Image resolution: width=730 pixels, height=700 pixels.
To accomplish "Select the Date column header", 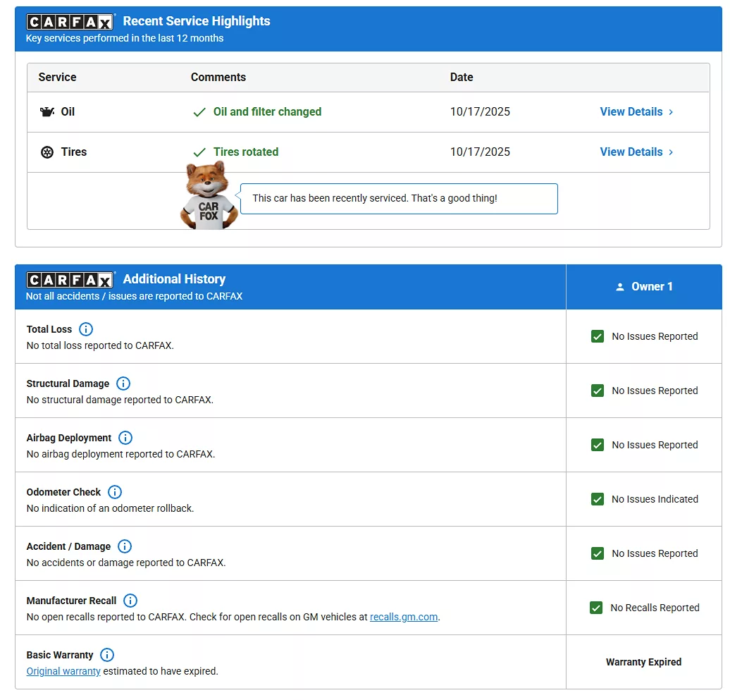I will pyautogui.click(x=462, y=78).
